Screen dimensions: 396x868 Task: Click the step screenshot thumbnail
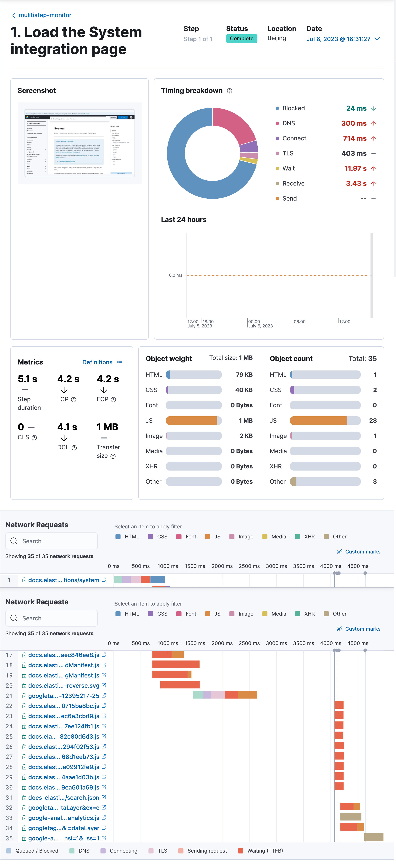(x=80, y=143)
